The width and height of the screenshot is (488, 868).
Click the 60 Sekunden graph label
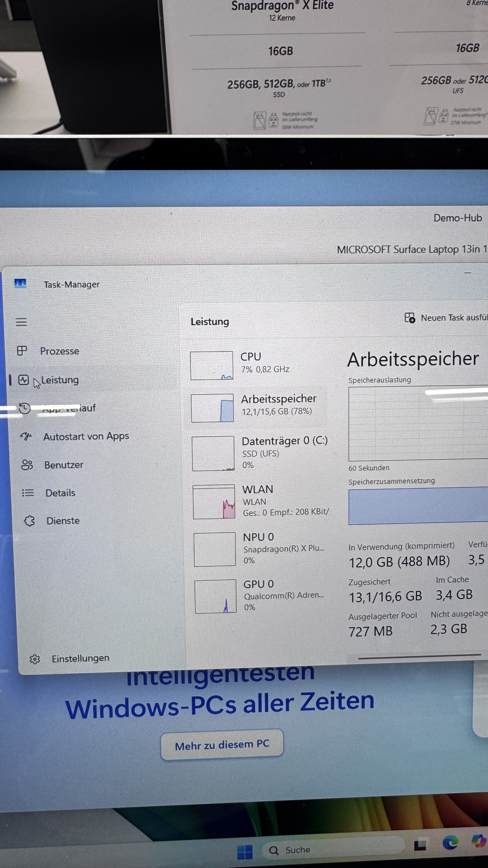point(369,468)
